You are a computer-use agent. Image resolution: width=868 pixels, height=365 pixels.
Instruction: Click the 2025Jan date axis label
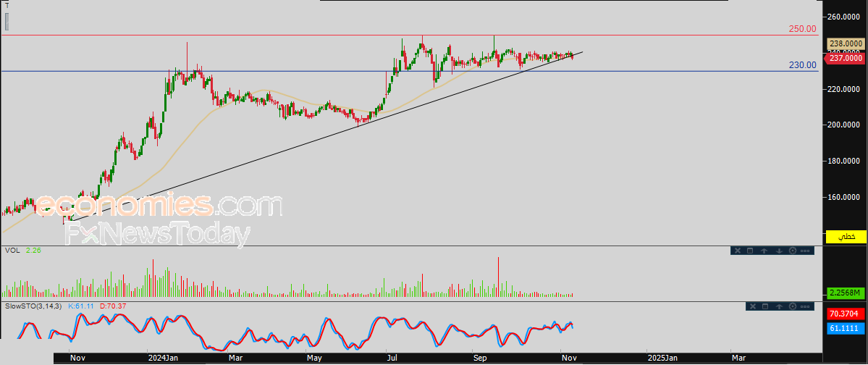663,358
